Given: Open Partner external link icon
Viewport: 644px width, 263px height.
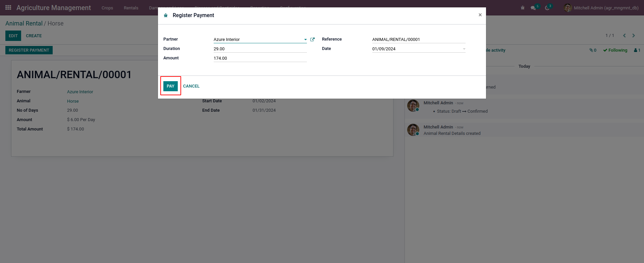Looking at the screenshot, I should pyautogui.click(x=312, y=40).
